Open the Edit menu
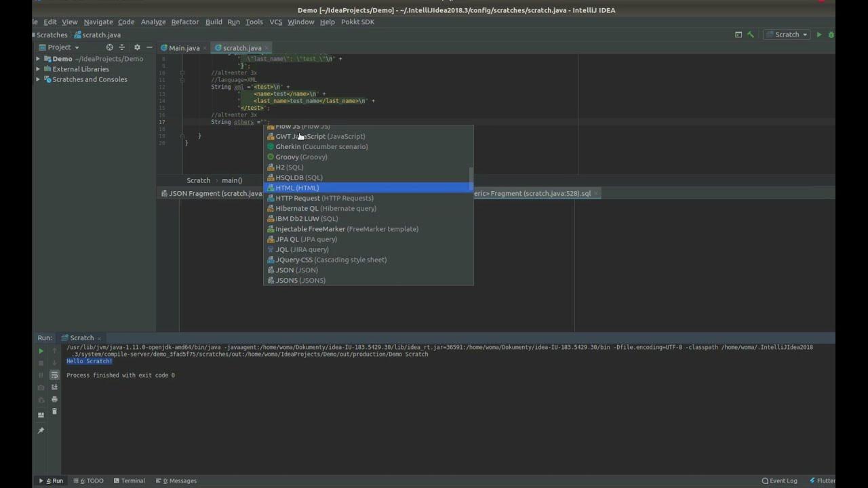 pos(50,22)
